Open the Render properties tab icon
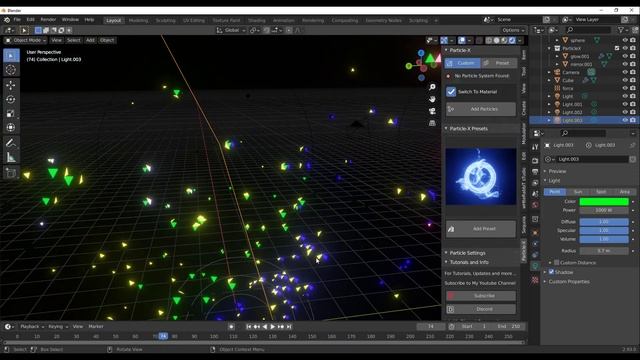 pos(535,161)
